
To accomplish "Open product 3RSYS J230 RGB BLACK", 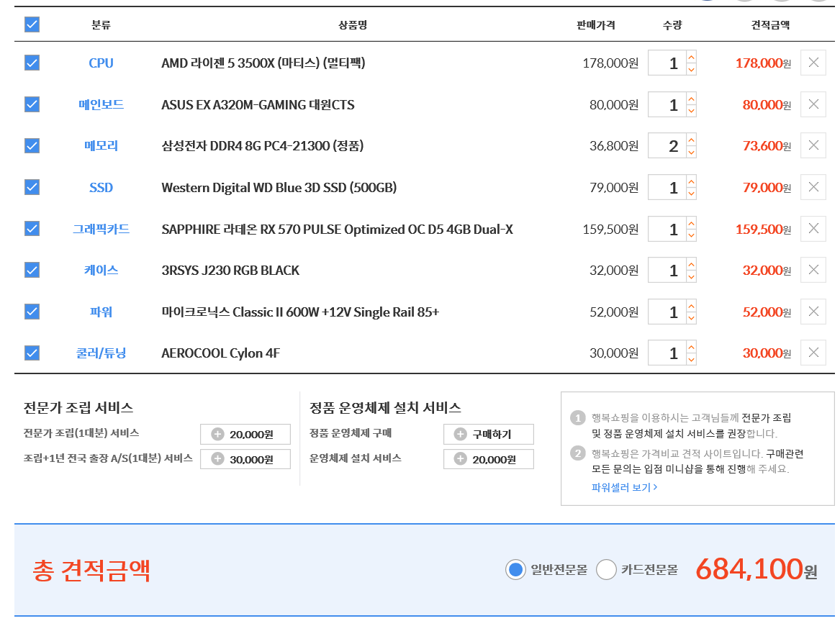I will click(230, 271).
